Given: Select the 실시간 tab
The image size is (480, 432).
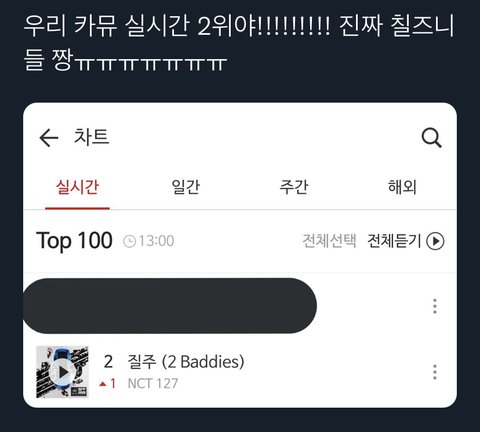Looking at the screenshot, I should (77, 187).
